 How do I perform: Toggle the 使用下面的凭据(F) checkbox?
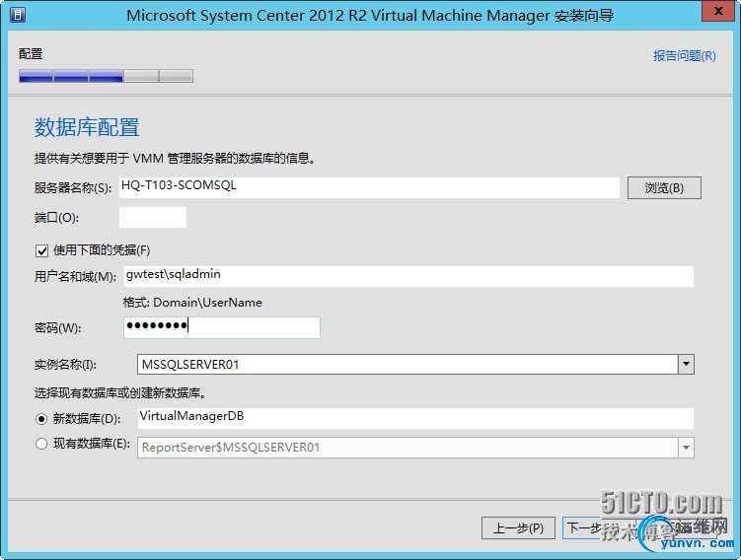coord(41,250)
